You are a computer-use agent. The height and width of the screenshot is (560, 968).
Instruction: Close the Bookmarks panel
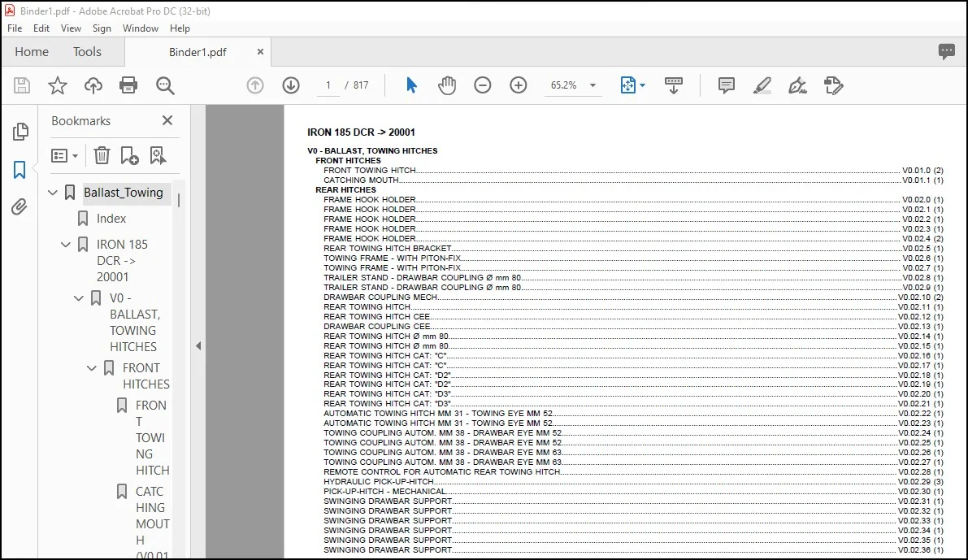(167, 120)
